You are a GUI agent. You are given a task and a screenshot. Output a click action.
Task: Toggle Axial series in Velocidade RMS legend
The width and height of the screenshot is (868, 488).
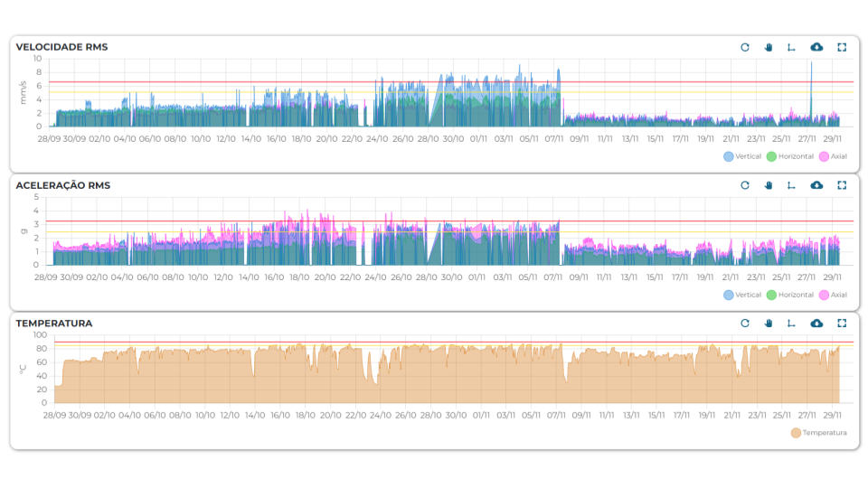(833, 156)
